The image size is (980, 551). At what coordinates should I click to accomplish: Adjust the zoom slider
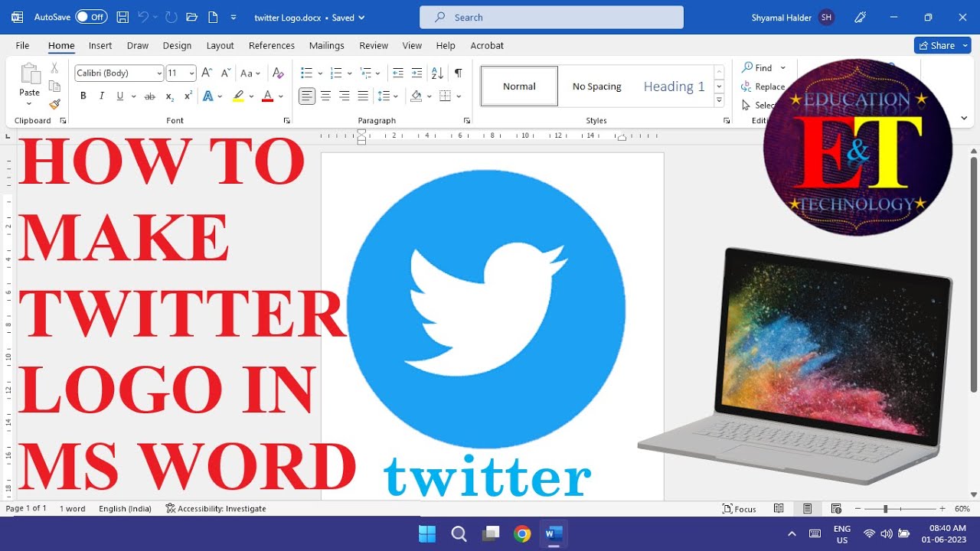coord(886,509)
